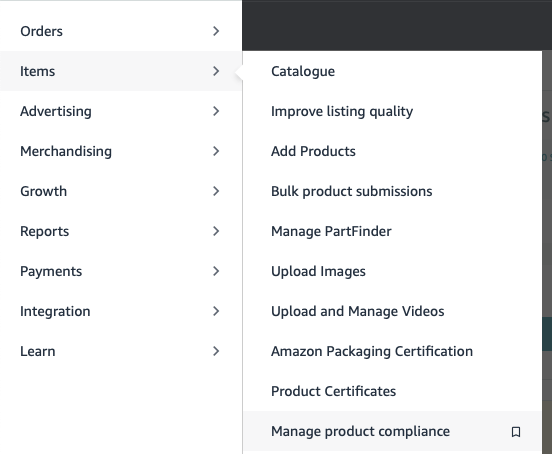Open the Integration menu
This screenshot has height=454, width=552.
coord(120,311)
